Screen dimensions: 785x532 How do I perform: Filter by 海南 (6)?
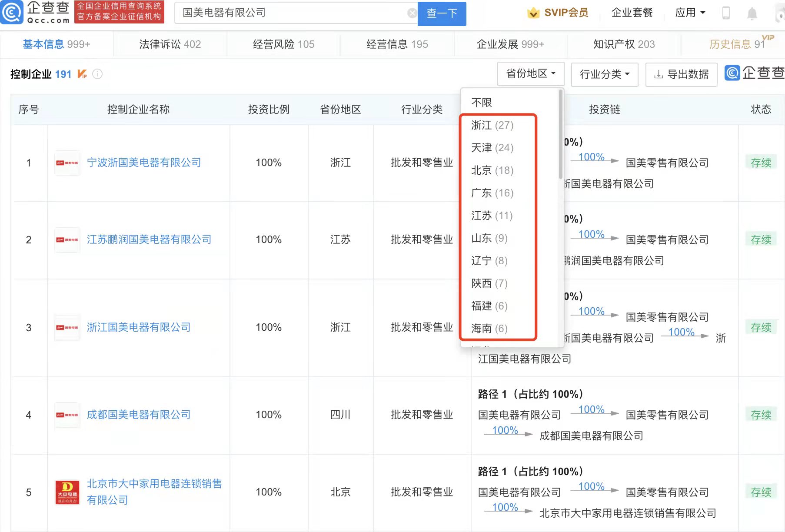tap(489, 329)
